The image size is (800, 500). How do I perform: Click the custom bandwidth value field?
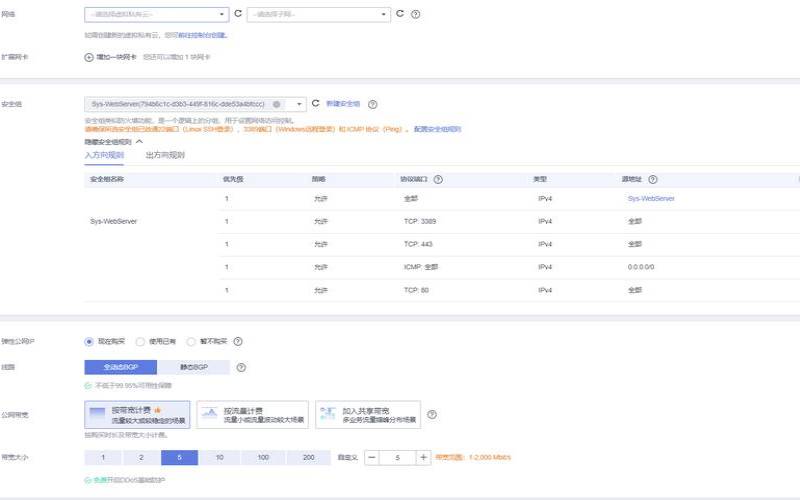(x=397, y=458)
